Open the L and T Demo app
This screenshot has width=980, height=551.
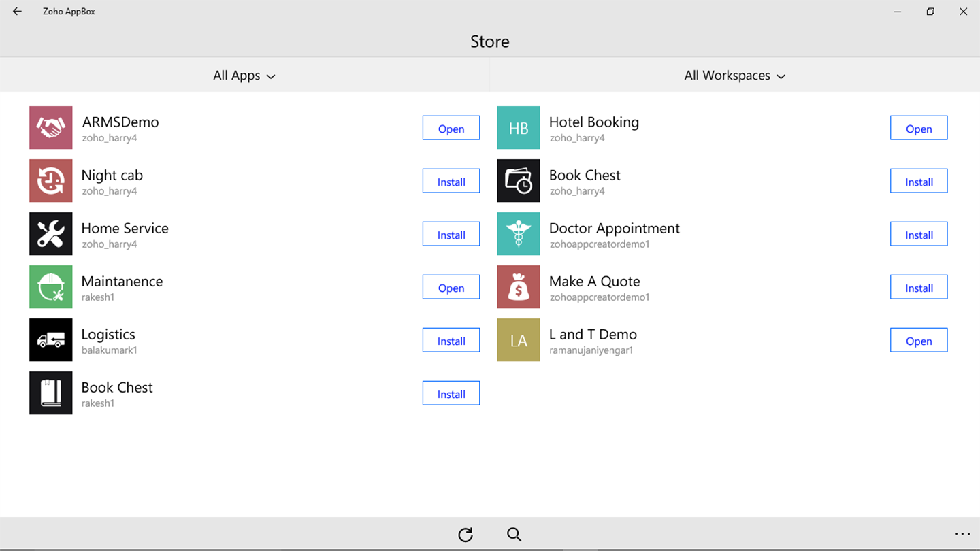pyautogui.click(x=919, y=340)
